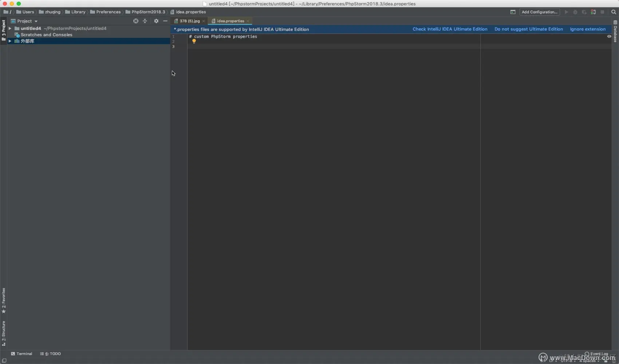The image size is (619, 364).
Task: Toggle the Terminal tool window
Action: click(21, 354)
